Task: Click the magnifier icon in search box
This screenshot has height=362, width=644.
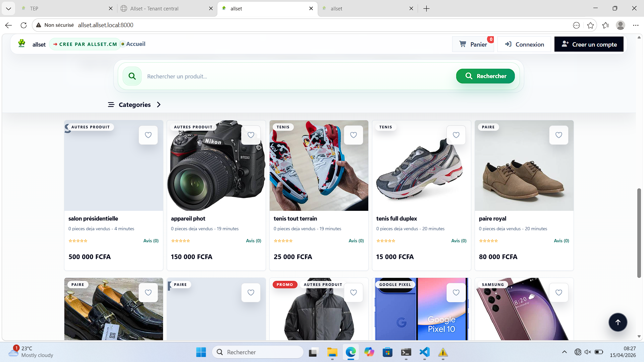Action: [132, 76]
